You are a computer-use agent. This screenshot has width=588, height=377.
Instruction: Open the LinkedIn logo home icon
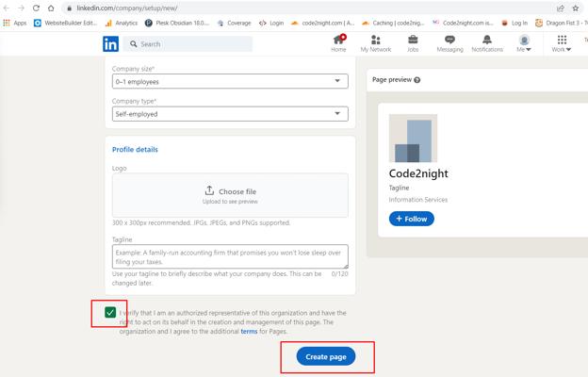click(x=110, y=44)
